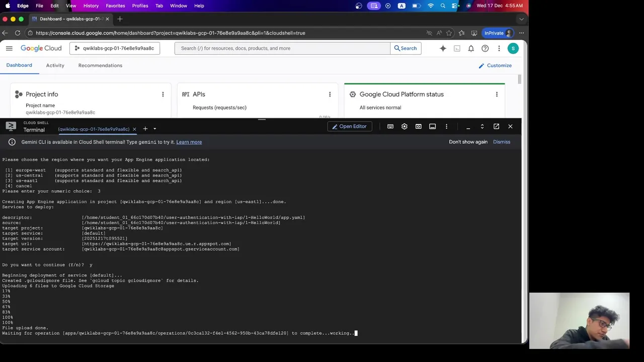Open Edge screenshot tool icon
Viewport: 644px width, 362px height.
click(474, 33)
